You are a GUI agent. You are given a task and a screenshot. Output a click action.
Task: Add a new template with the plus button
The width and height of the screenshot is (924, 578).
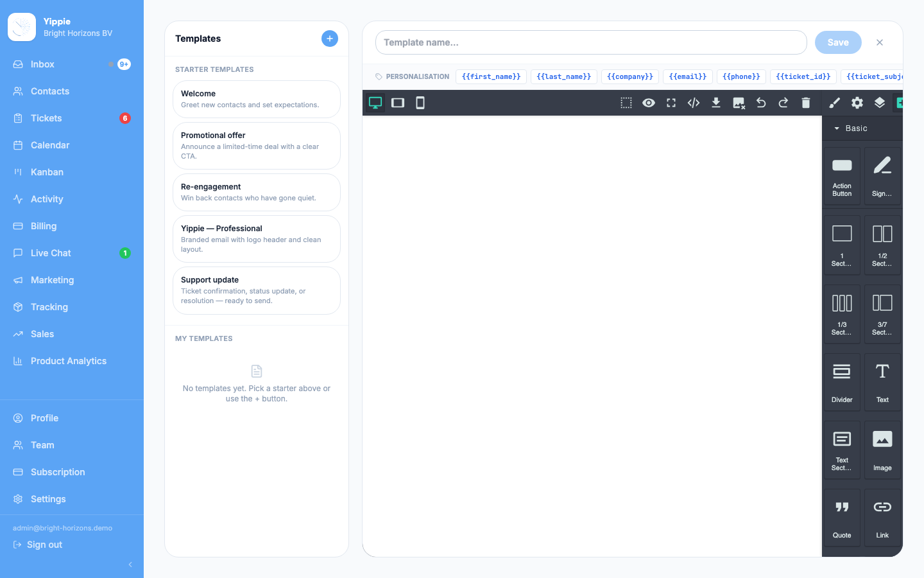[x=330, y=39]
